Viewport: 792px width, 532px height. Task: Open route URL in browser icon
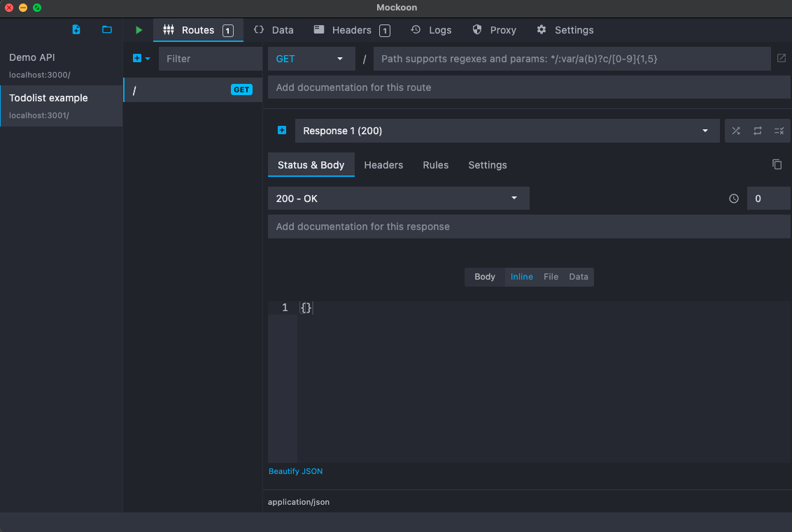click(782, 59)
